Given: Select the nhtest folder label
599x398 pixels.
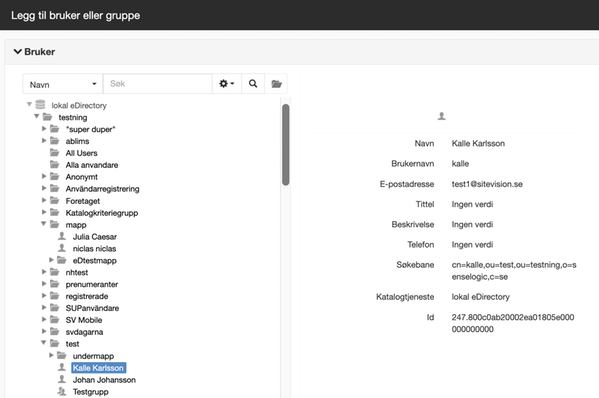Looking at the screenshot, I should tap(76, 272).
